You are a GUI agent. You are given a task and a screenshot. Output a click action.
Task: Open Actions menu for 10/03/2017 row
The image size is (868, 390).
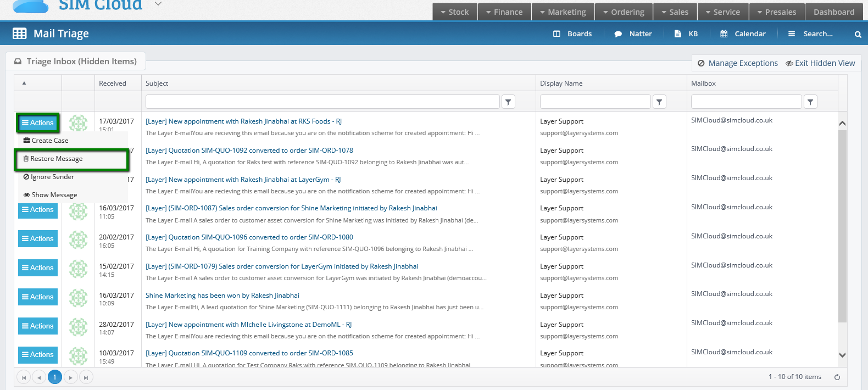[38, 355]
